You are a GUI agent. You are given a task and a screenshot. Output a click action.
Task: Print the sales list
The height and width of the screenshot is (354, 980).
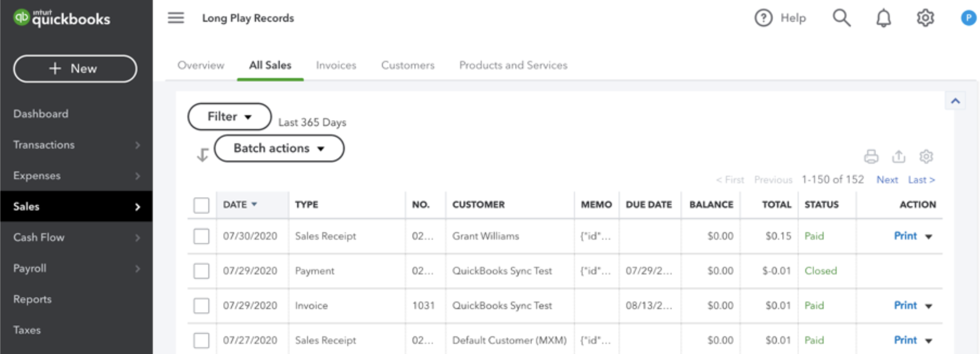pos(871,157)
